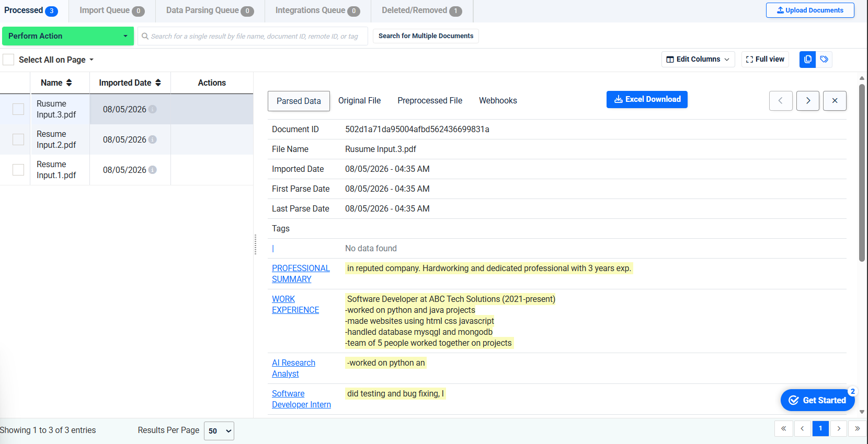
Task: Check the Select All on Page checkbox
Action: point(8,60)
